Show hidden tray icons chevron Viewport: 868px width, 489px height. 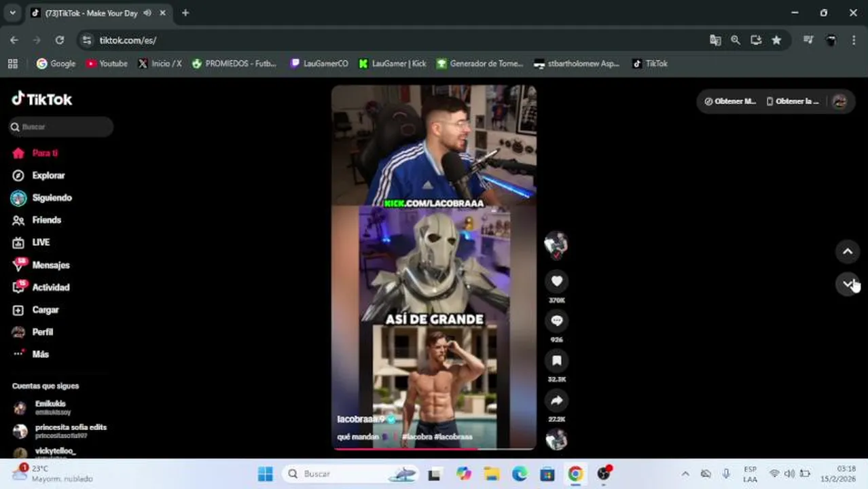[x=685, y=474]
